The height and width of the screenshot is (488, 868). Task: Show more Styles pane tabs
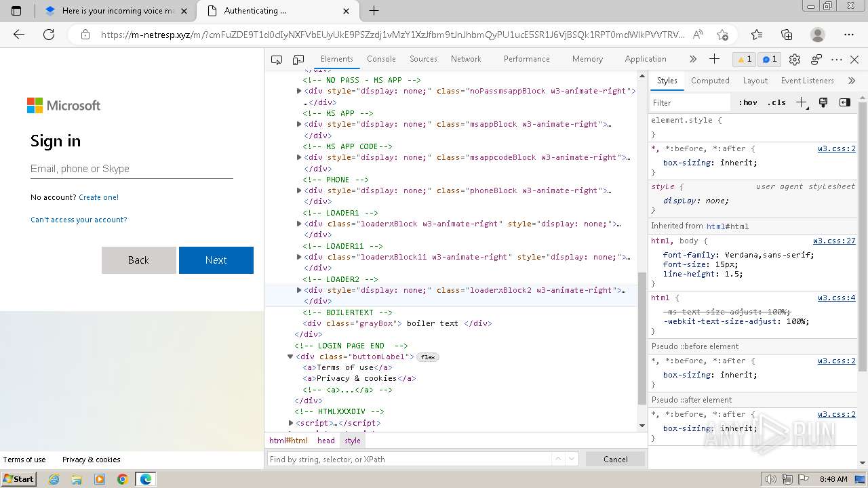pyautogui.click(x=852, y=81)
